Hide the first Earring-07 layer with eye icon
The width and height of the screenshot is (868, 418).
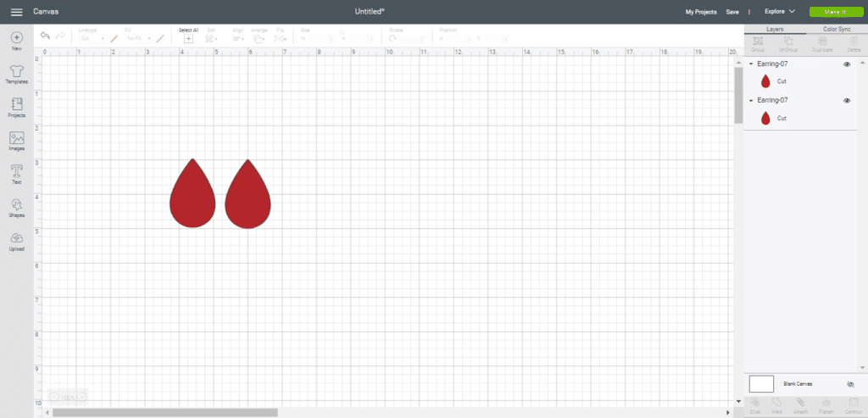(846, 64)
